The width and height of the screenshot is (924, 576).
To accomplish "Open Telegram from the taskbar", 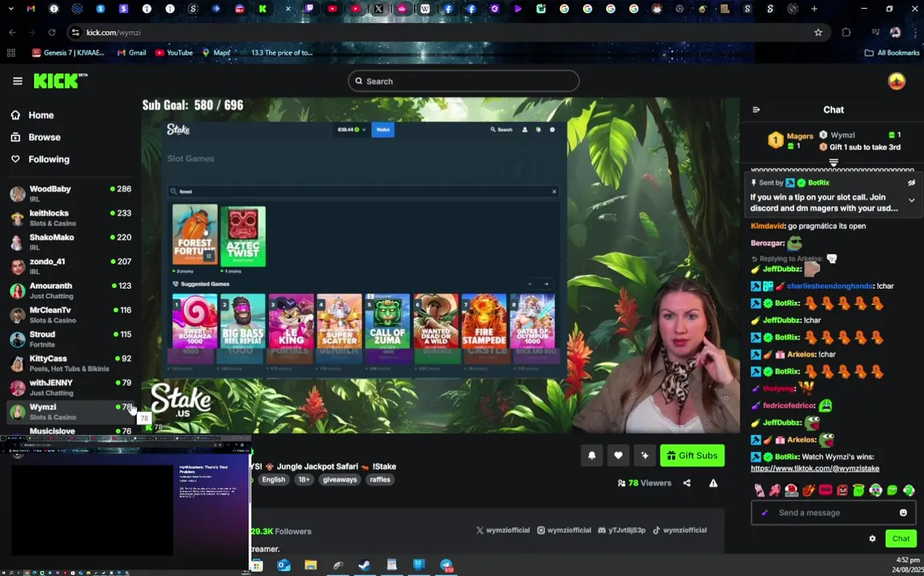I will pyautogui.click(x=446, y=566).
